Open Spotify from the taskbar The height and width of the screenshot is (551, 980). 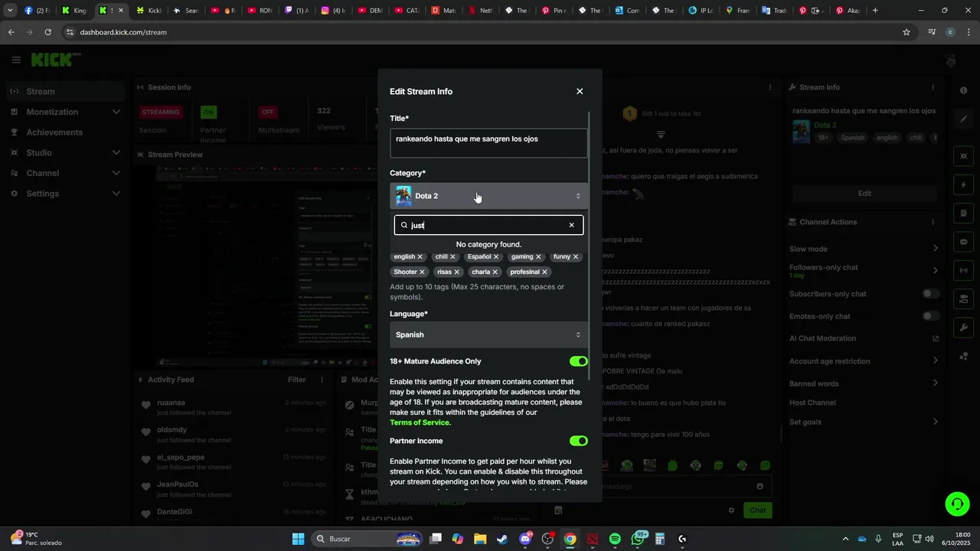click(x=615, y=539)
